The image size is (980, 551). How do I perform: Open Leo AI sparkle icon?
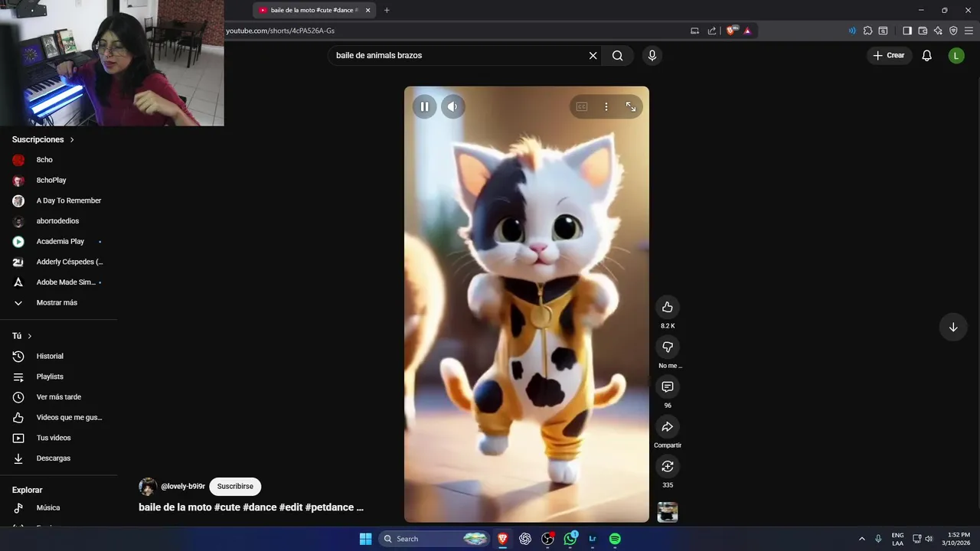pyautogui.click(x=938, y=31)
